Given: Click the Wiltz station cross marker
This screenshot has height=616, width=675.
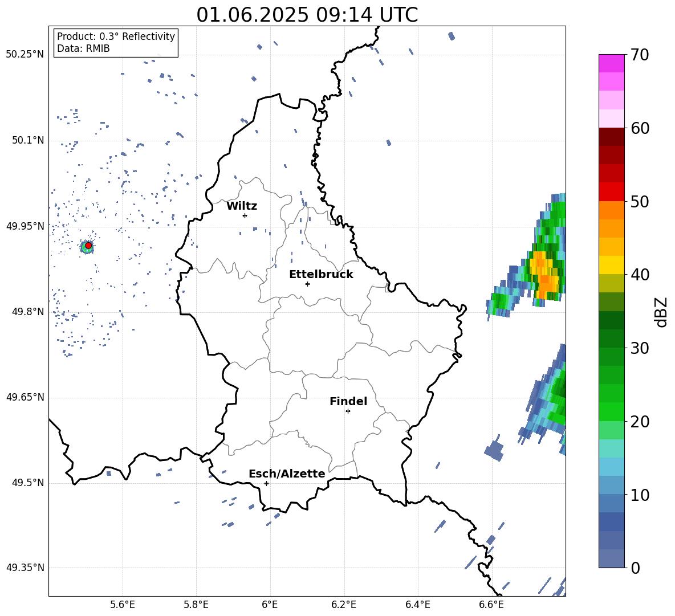Looking at the screenshot, I should point(245,215).
